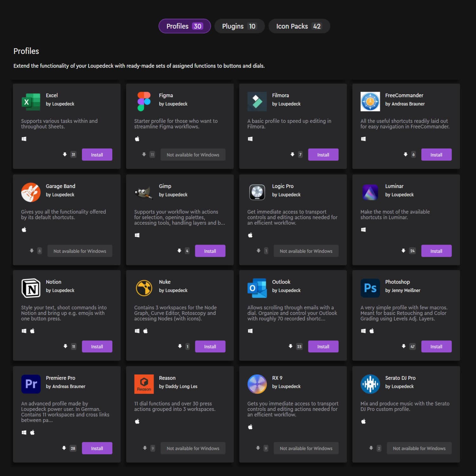The width and height of the screenshot is (476, 476).
Task: Click the Photoshop Ps icon
Action: coord(370,288)
